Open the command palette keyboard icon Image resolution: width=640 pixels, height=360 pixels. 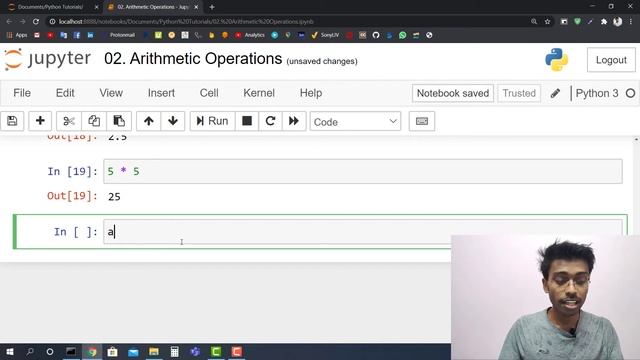click(x=422, y=121)
